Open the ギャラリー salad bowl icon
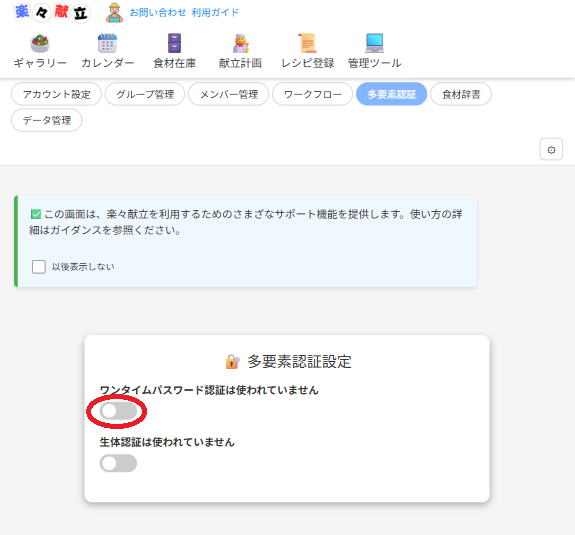Screen dimensions: 575x535 tap(40, 43)
